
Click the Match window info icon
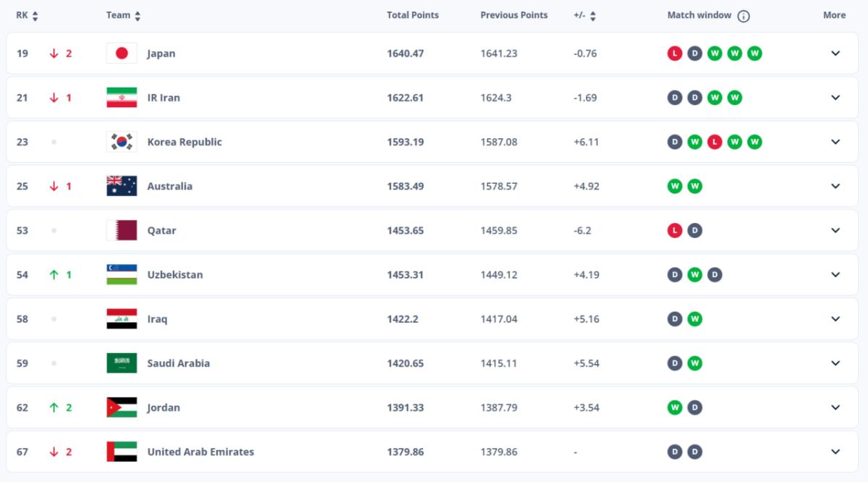[x=744, y=16]
